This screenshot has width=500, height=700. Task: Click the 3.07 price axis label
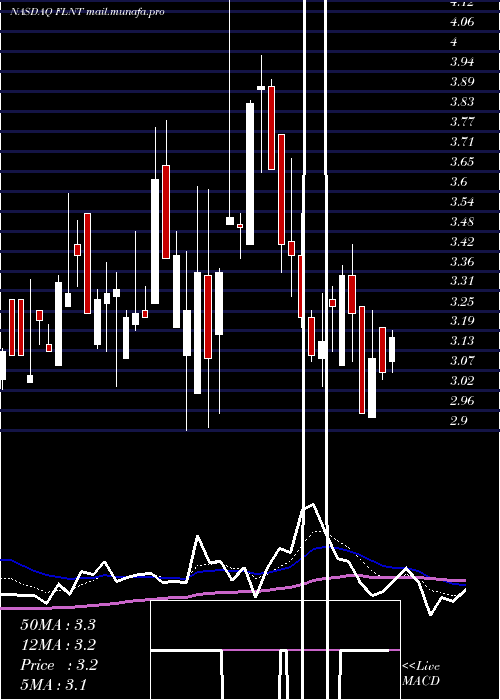[x=462, y=360]
